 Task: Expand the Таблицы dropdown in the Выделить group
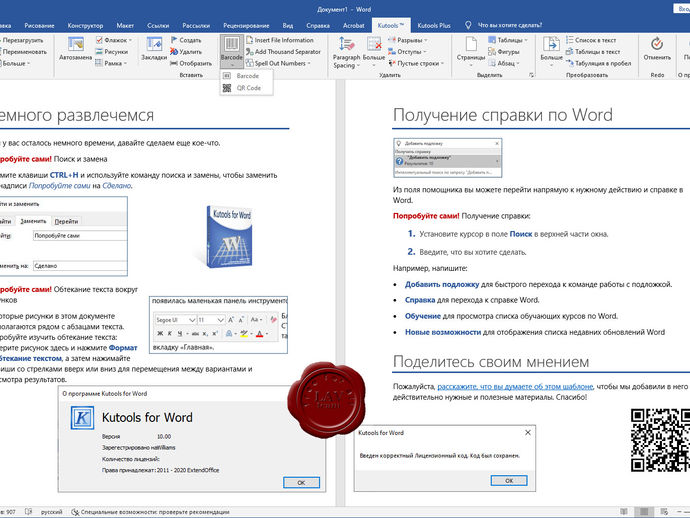pyautogui.click(x=526, y=40)
